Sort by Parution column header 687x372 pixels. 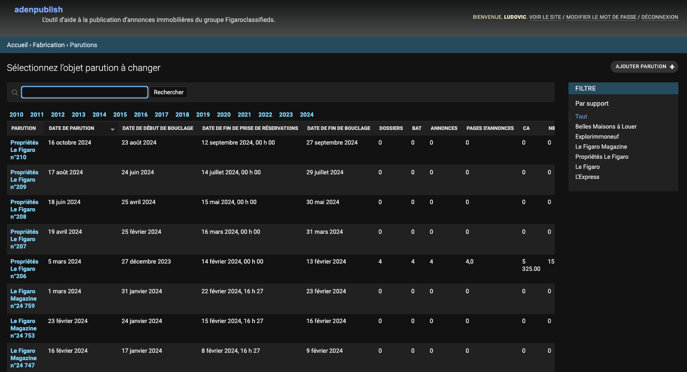click(x=24, y=128)
